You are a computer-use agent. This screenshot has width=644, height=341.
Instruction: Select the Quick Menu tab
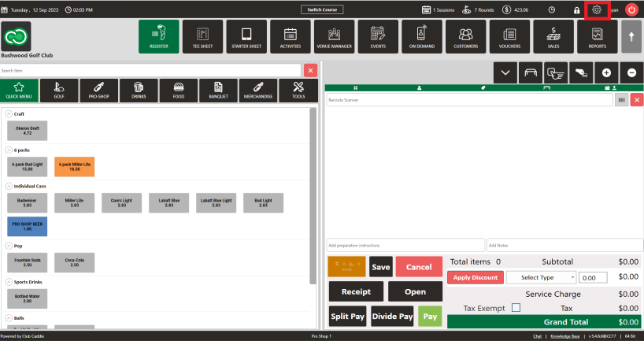click(x=19, y=91)
